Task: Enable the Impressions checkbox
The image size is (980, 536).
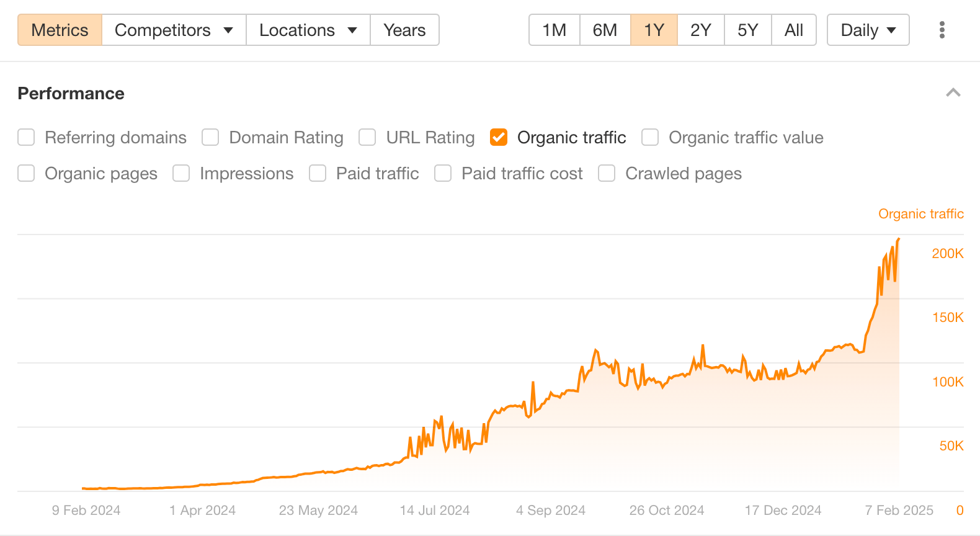Action: click(181, 174)
